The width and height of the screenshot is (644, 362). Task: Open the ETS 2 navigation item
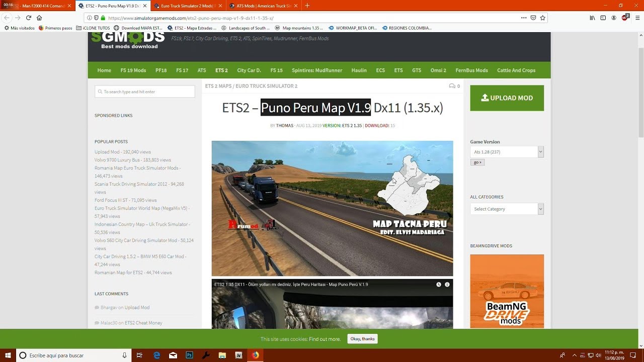click(221, 70)
